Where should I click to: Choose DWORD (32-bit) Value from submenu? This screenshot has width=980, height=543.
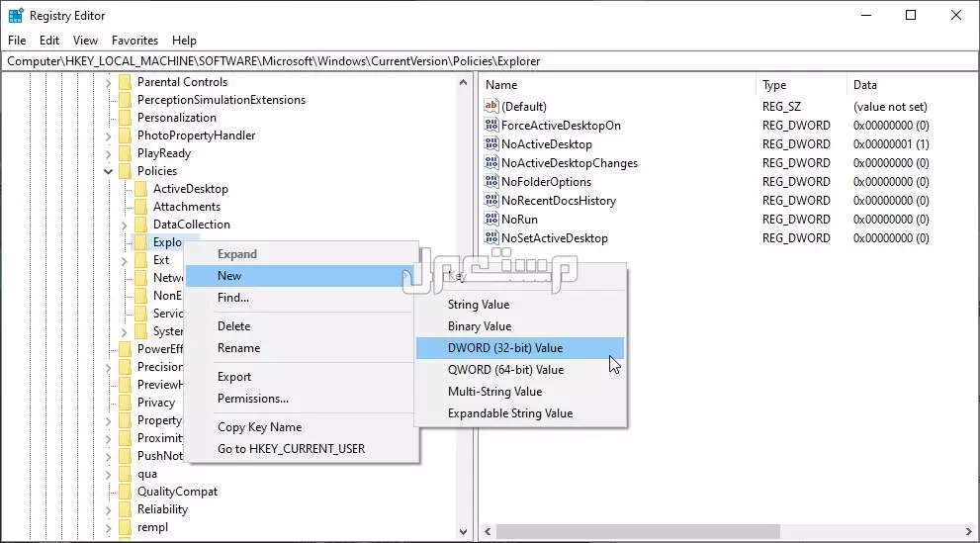click(x=520, y=348)
